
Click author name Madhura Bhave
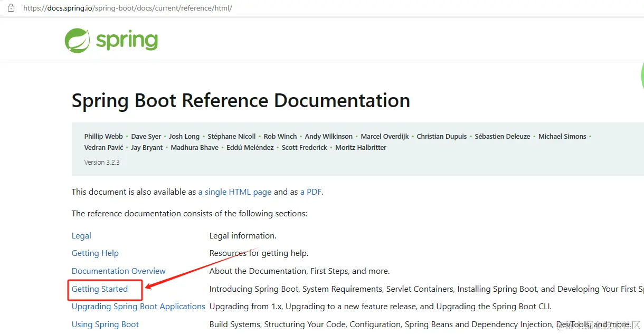[x=195, y=148]
